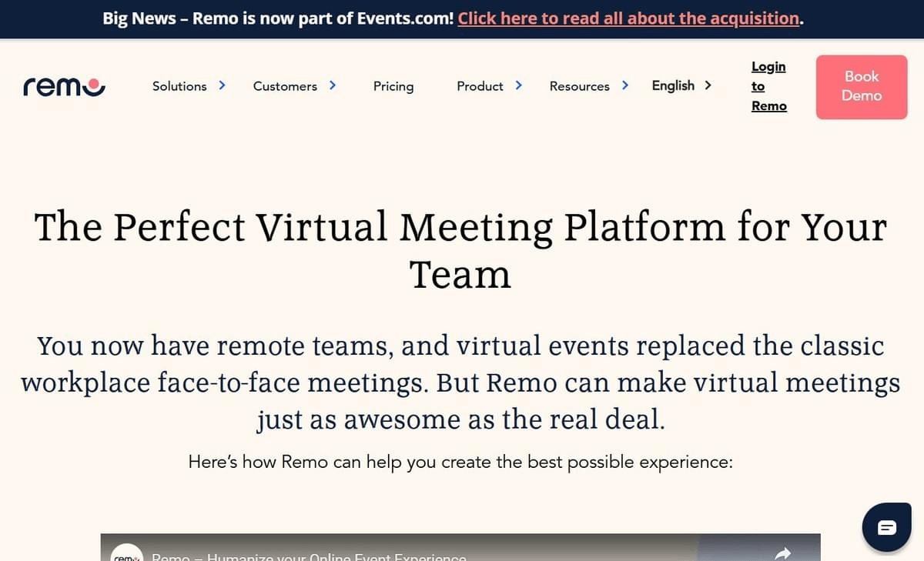Open the Resources nav item
Viewport: 924px width, 561px height.
click(579, 86)
